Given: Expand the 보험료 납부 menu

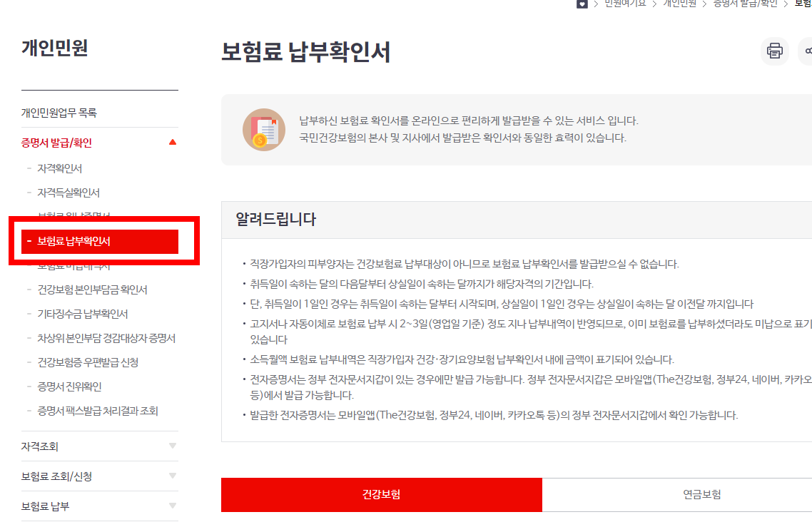Looking at the screenshot, I should [x=100, y=505].
